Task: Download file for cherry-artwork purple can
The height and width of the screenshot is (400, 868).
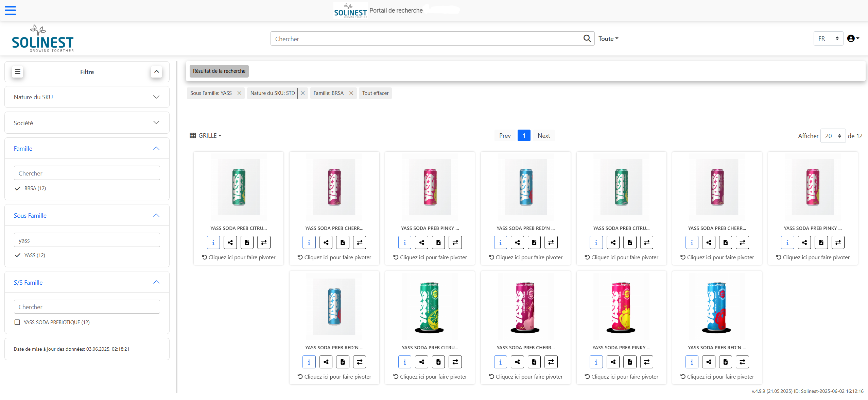Action: (534, 362)
